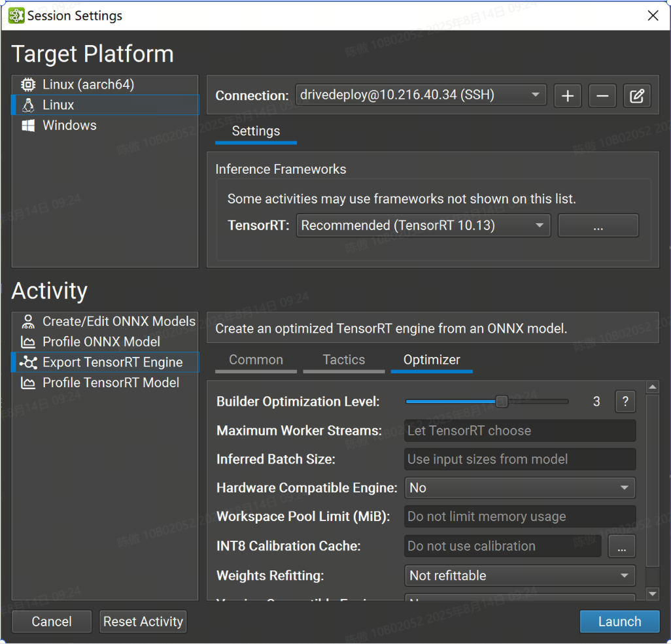Click the Linux penguin icon

[28, 105]
